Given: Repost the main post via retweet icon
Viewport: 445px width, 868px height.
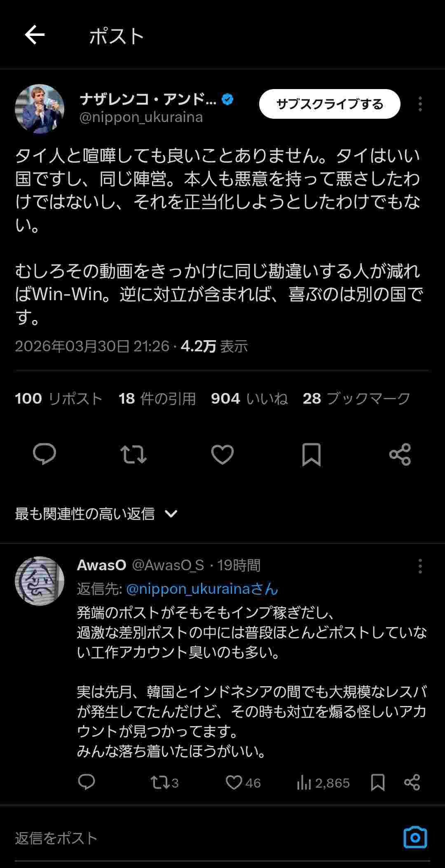Looking at the screenshot, I should point(133,454).
